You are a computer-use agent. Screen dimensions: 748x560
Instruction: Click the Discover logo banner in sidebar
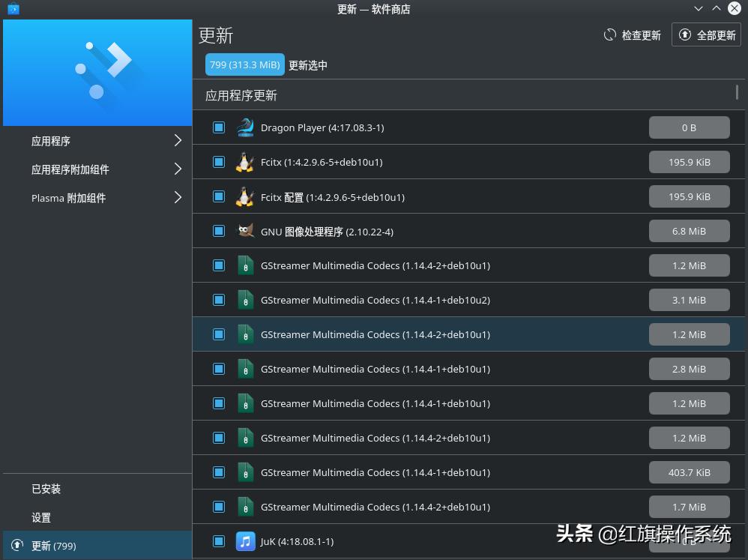pyautogui.click(x=97, y=72)
